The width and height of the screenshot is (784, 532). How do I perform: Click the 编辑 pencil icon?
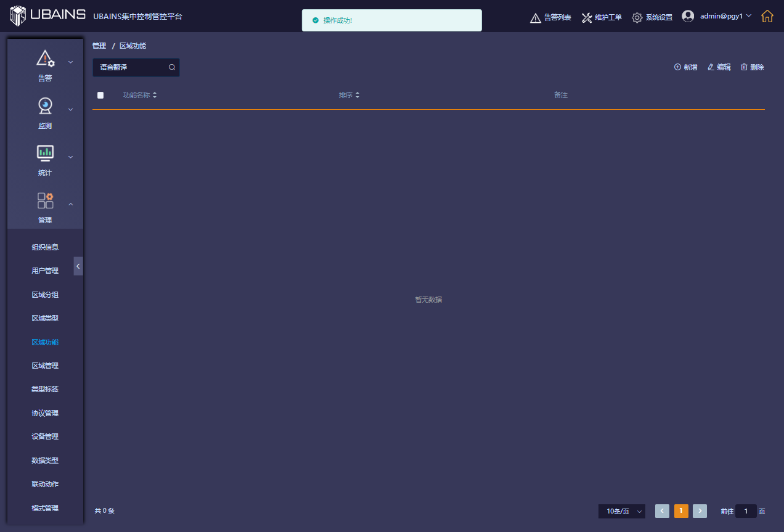click(711, 67)
